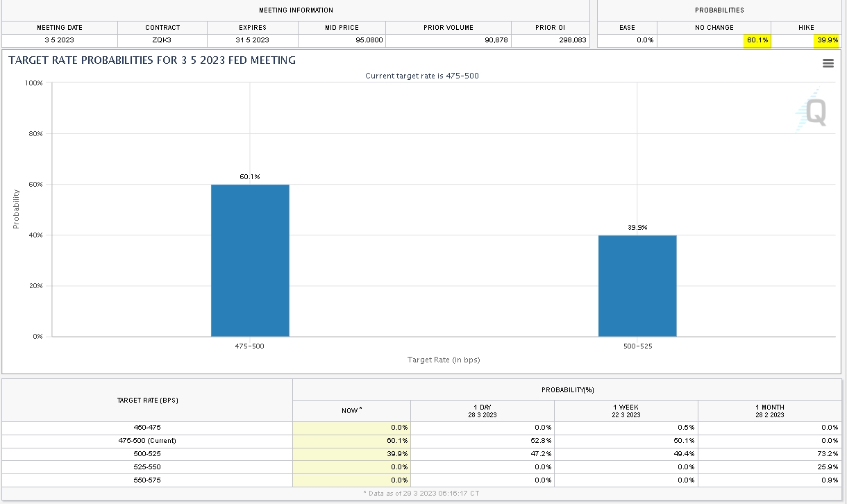
Task: Click the 47.2% cell in 1 DAY column
Action: coord(483,454)
